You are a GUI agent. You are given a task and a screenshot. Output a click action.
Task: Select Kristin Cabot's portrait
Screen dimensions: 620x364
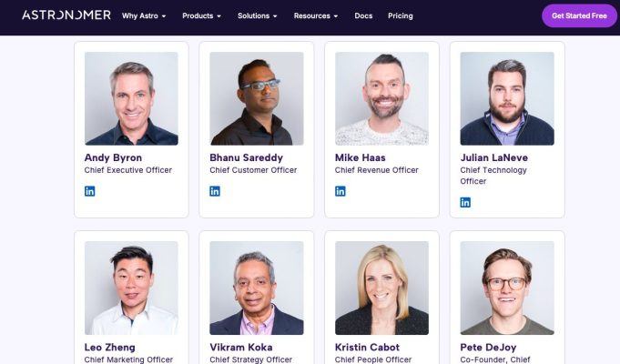[381, 288]
